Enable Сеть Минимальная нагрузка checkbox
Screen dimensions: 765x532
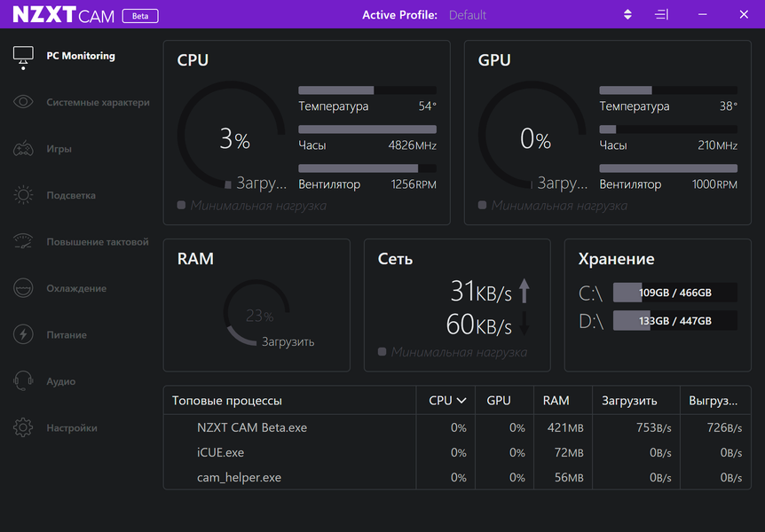[x=382, y=352]
